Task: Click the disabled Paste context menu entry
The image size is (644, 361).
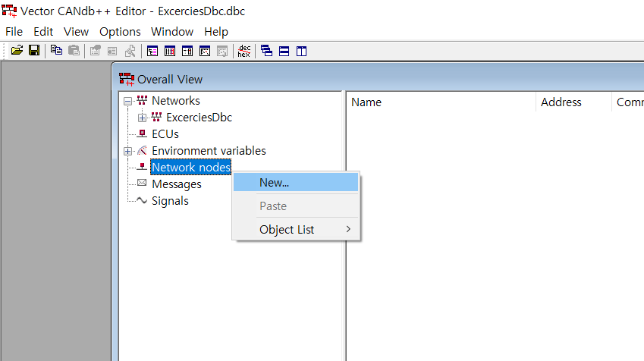Action: pyautogui.click(x=296, y=206)
